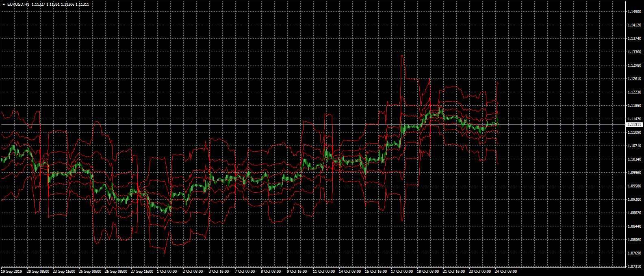Click the 19 Sep 2019 date label
The width and height of the screenshot is (644, 276).
[11, 272]
